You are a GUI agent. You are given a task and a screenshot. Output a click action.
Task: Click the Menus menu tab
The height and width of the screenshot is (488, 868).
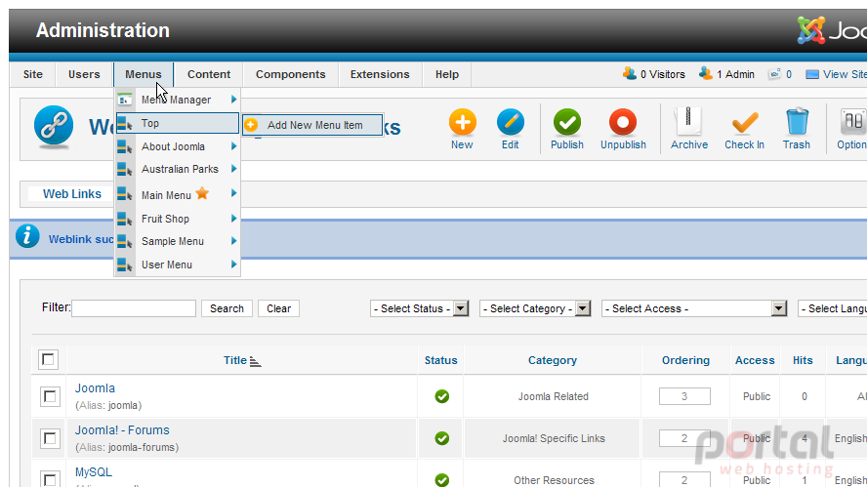click(144, 74)
